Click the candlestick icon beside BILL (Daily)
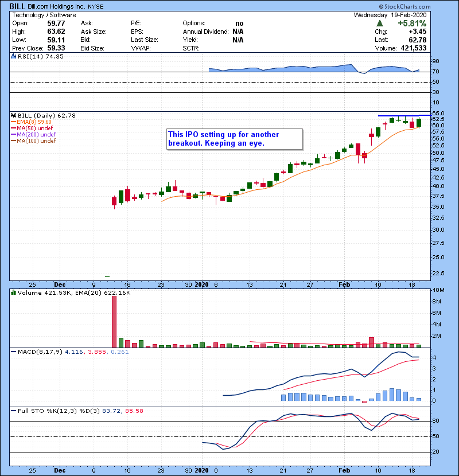The image size is (459, 476). click(13, 115)
